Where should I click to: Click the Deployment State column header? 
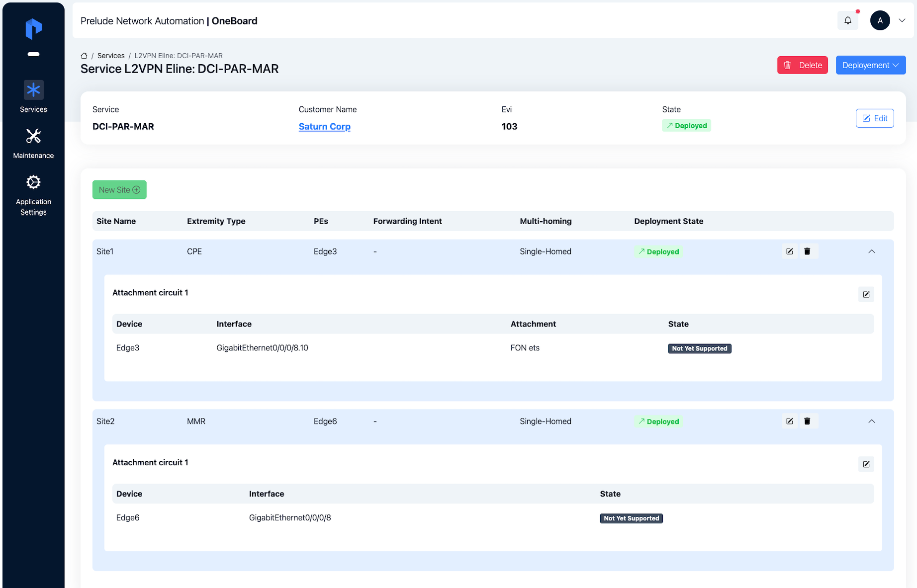click(x=669, y=221)
